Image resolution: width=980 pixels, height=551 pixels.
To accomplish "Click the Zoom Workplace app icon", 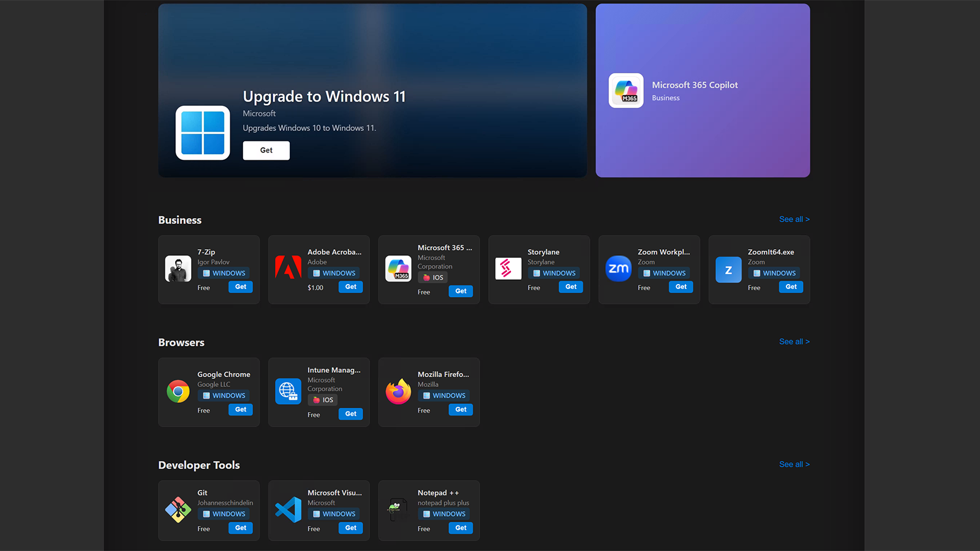I will click(619, 269).
